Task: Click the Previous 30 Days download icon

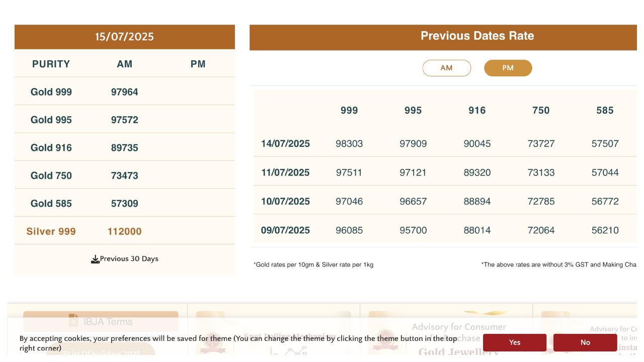Action: (x=95, y=259)
